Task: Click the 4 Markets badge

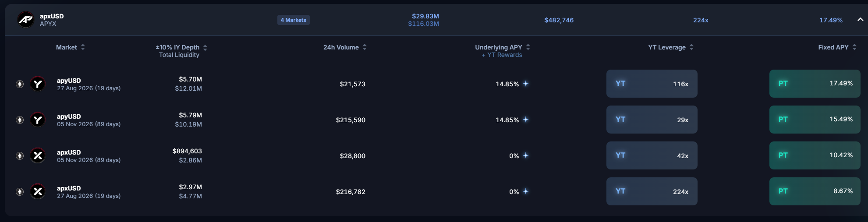Action: (x=294, y=20)
